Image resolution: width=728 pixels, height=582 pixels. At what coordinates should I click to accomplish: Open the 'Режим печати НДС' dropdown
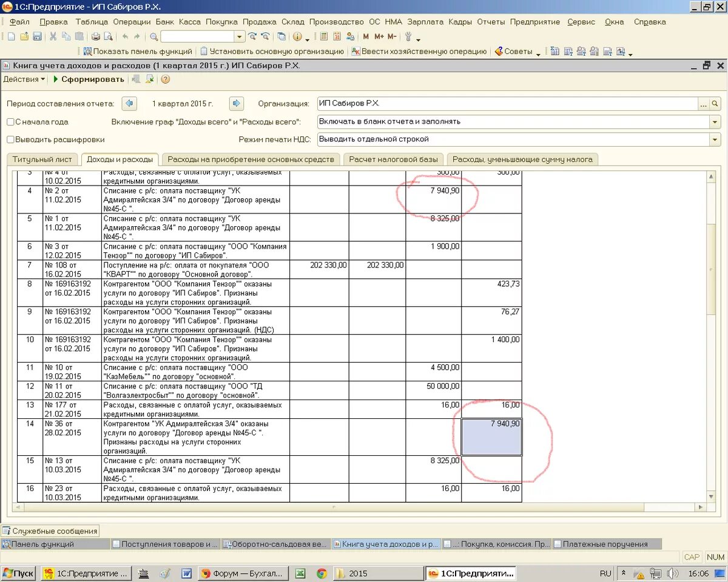(715, 139)
